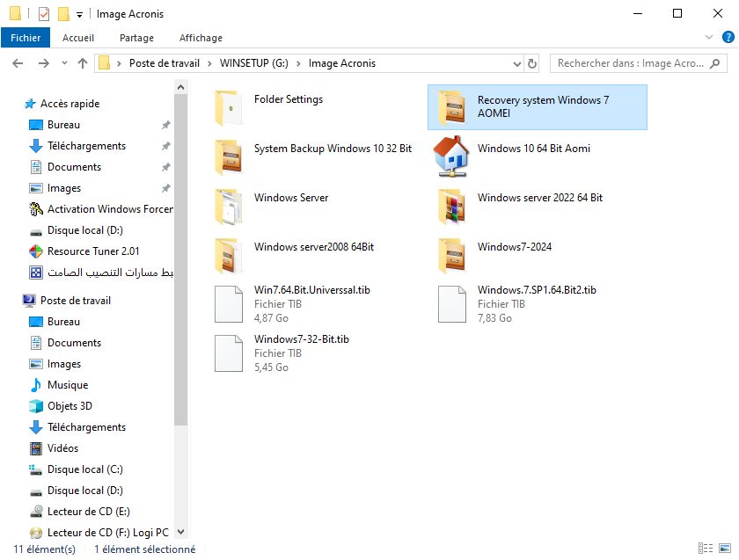
Task: Select the Windows7-2024 folder icon
Action: 452,256
